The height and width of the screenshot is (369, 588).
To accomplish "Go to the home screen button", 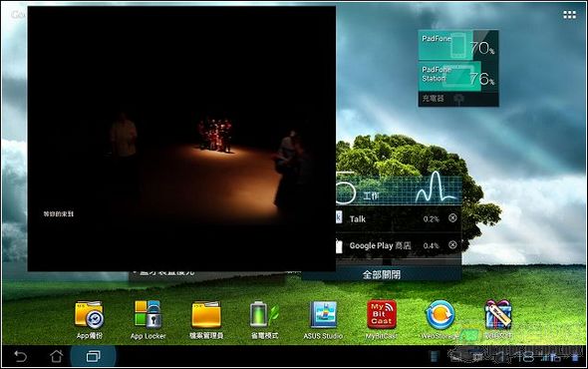I will tap(56, 356).
